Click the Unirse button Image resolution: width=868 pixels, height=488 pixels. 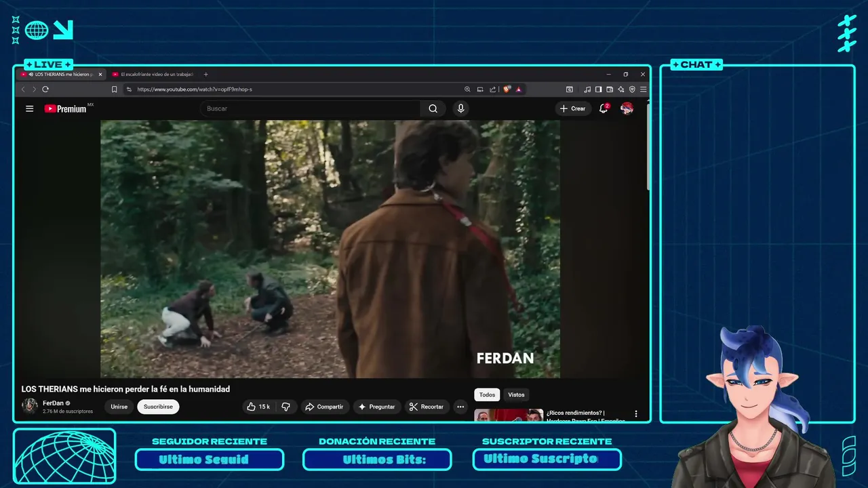(119, 407)
